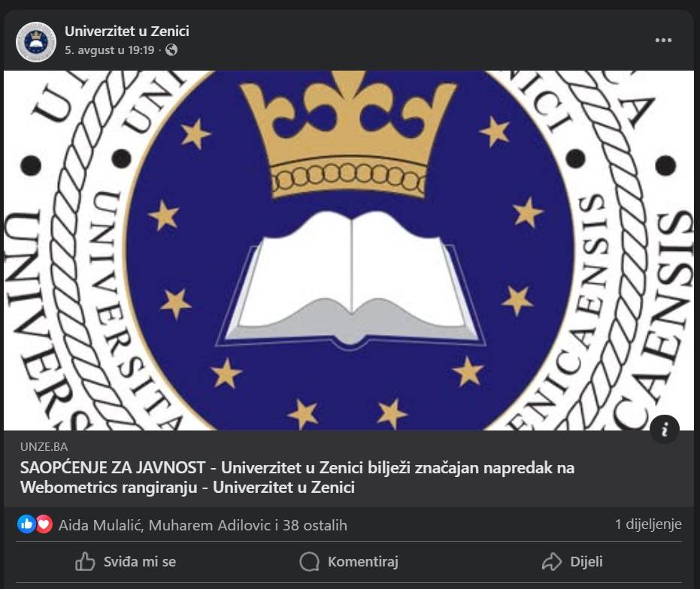Click the public globe privacy icon
Image resolution: width=700 pixels, height=589 pixels.
[x=171, y=50]
